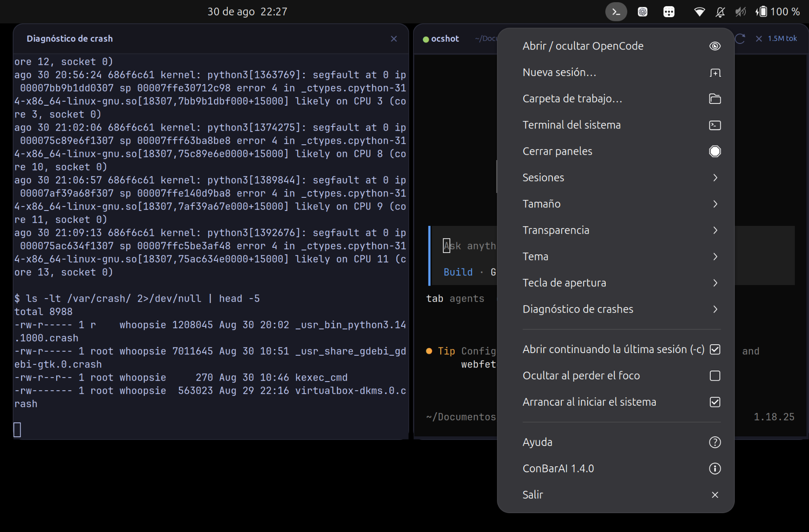Click the eye icon for Abrir / ocultar OpenCode
Viewport: 809px width, 532px height.
click(x=715, y=46)
